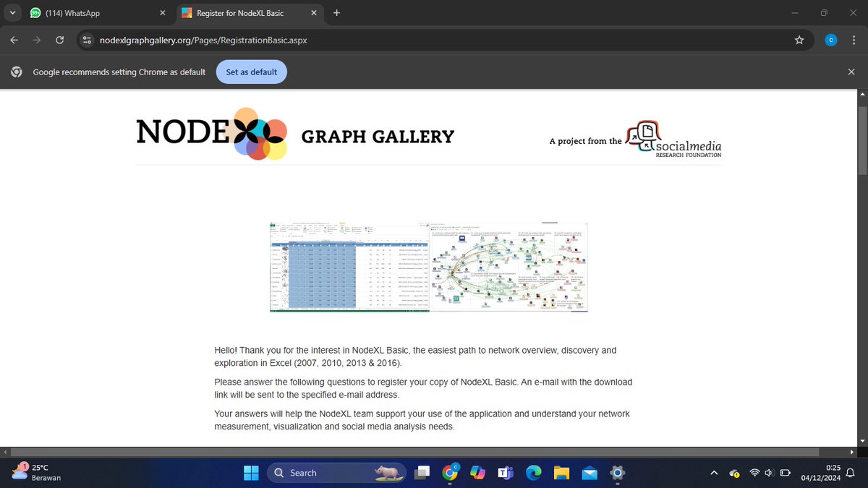Open a new browser tab

(337, 13)
